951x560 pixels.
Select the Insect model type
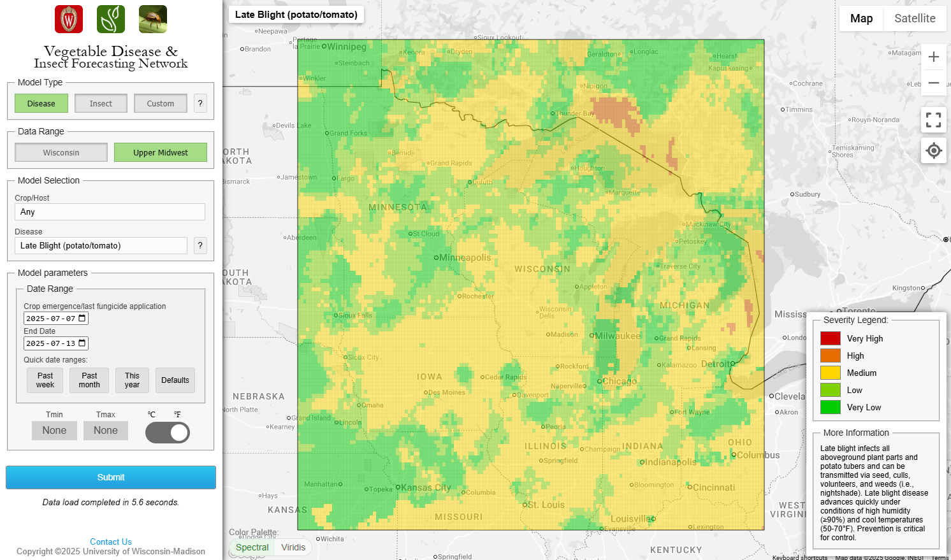coord(101,103)
